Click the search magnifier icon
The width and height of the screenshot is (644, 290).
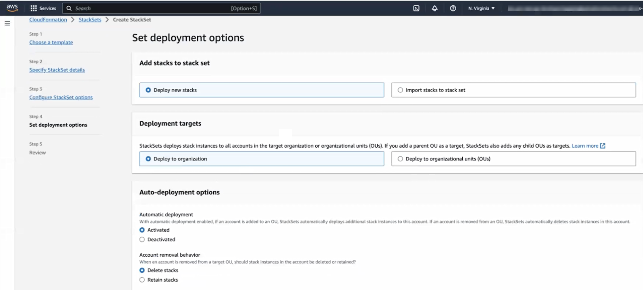click(69, 8)
